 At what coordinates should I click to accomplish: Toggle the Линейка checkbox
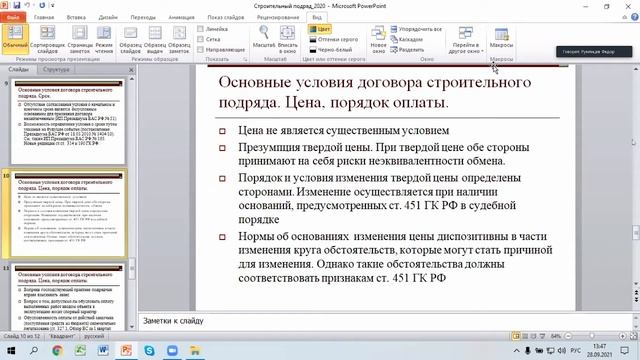(x=200, y=29)
